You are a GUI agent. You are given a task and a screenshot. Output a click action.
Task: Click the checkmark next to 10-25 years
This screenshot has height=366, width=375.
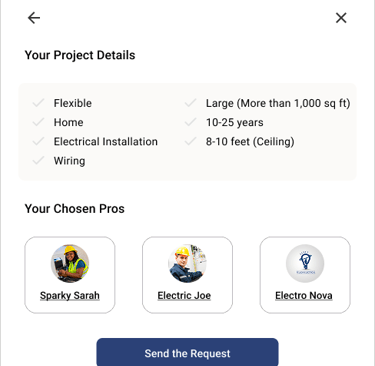(x=191, y=122)
